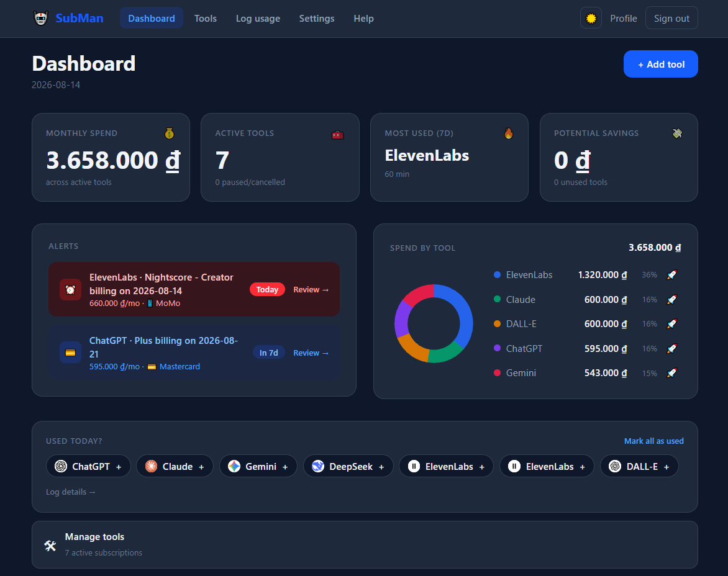
Task: Open the Settings menu item
Action: click(x=317, y=18)
